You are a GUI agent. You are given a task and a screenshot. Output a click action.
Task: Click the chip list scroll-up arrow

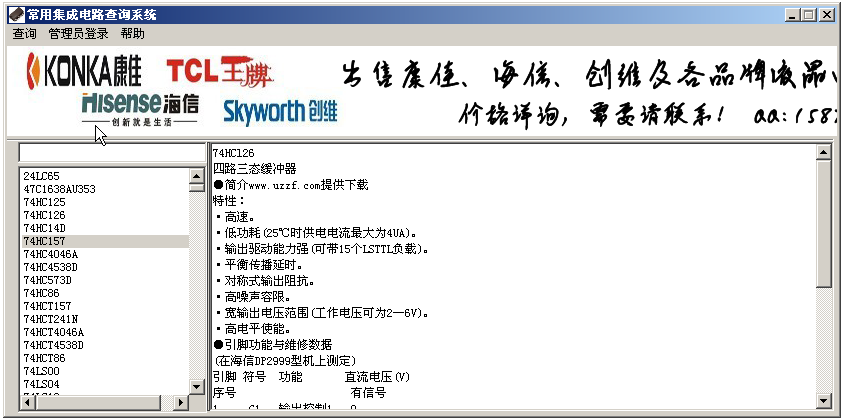click(x=196, y=176)
